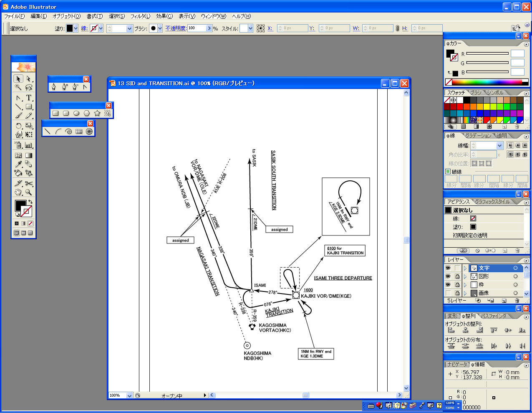Toggle visibility eye of 枠 layer
This screenshot has height=413, width=532.
[448, 285]
